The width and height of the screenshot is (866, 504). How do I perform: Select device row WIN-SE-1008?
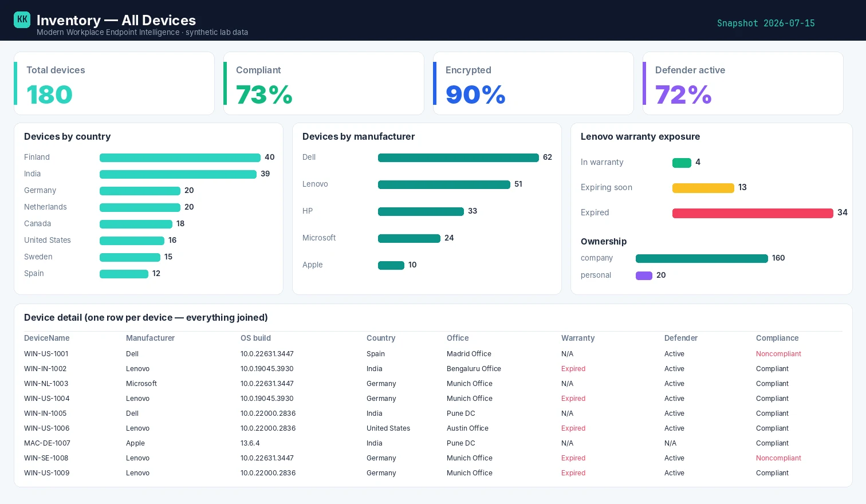click(433, 458)
